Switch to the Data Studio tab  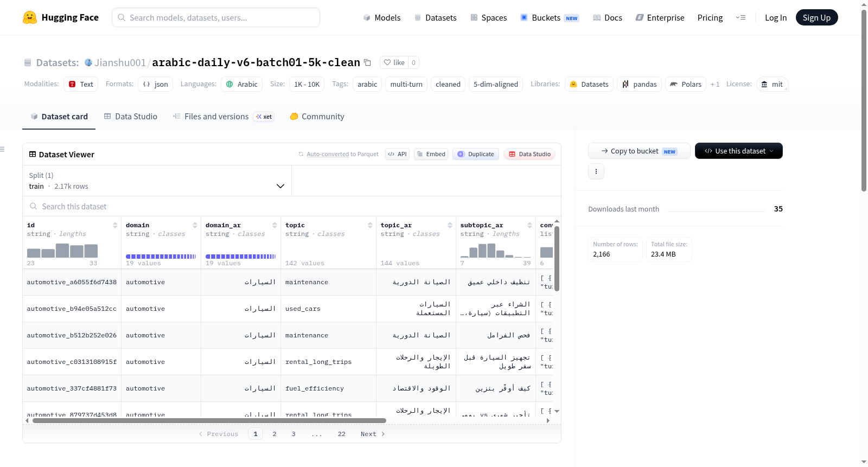[x=131, y=117]
